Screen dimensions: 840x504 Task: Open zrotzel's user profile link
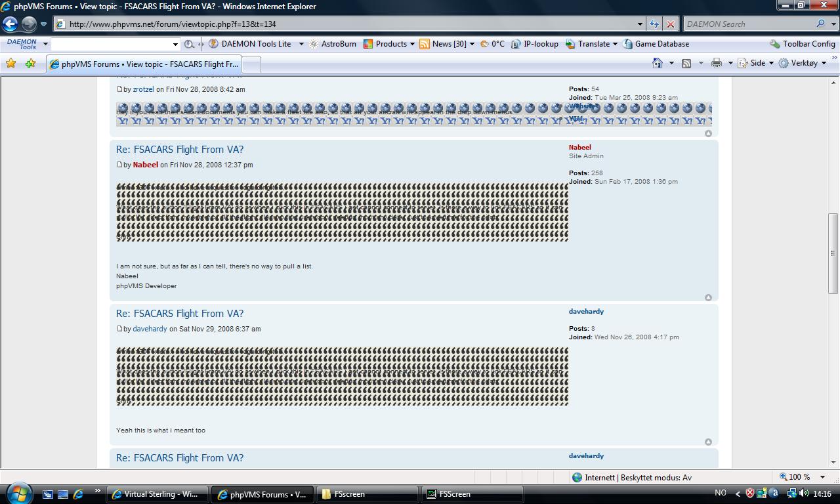[x=143, y=89]
